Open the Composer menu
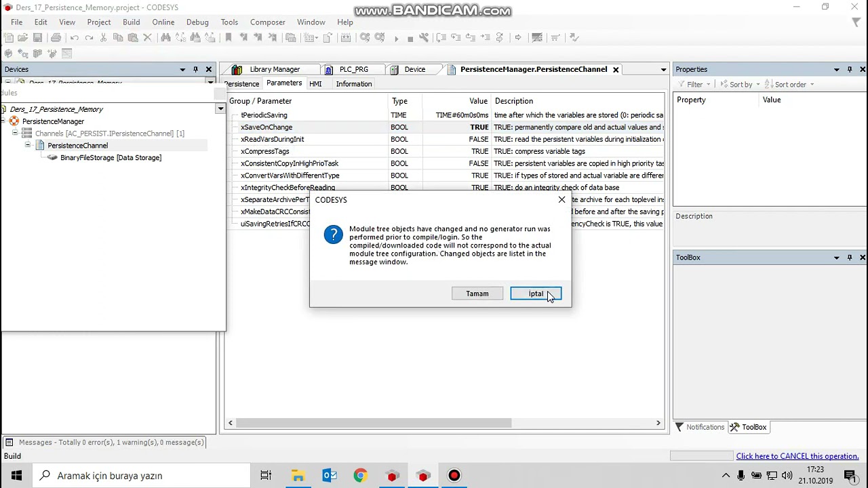Viewport: 868px width, 488px height. tap(267, 22)
